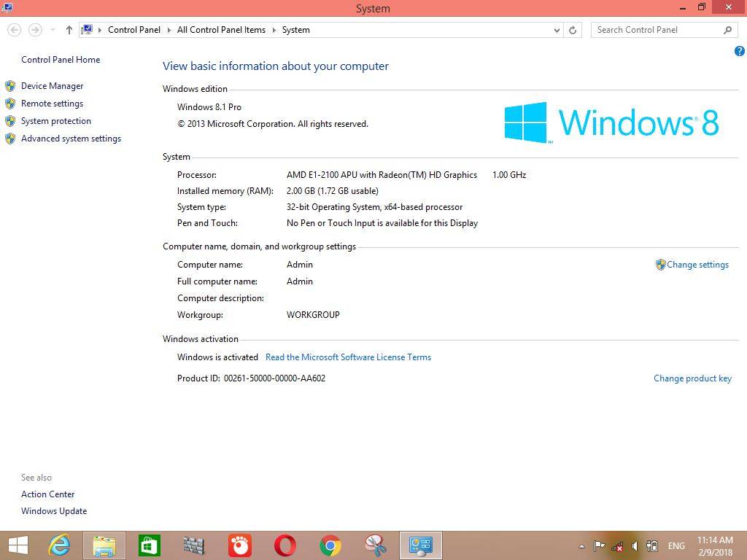Viewport: 747px width, 560px height.
Task: Open the network tray icon with red X
Action: tap(617, 546)
